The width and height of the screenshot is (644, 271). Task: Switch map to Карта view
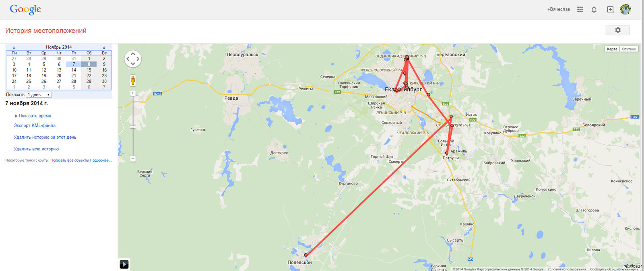612,49
